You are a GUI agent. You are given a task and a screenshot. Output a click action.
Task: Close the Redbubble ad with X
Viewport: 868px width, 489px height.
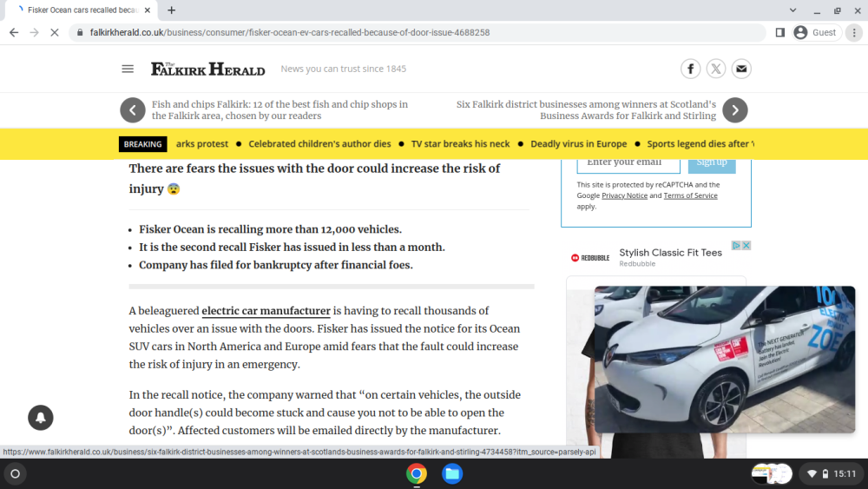746,245
